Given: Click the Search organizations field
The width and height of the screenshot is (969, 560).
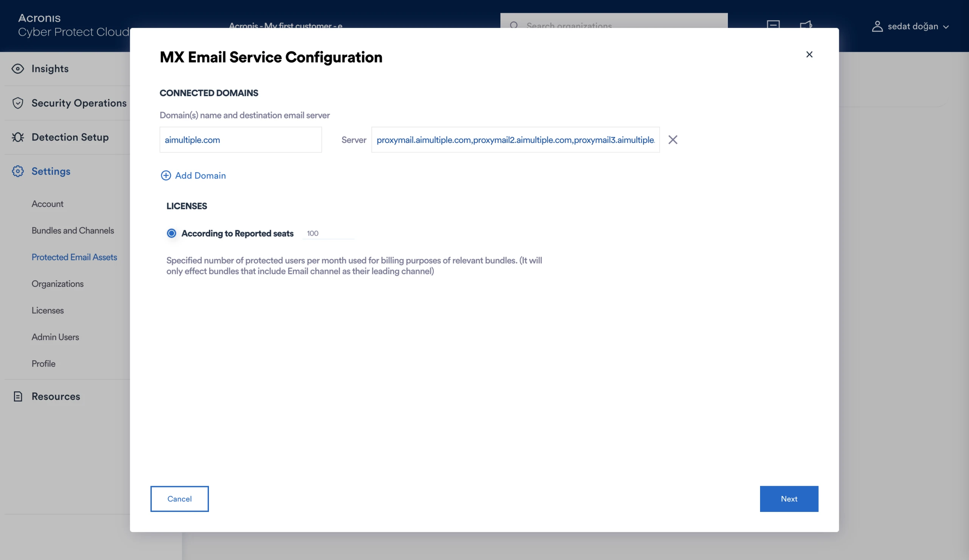Looking at the screenshot, I should [614, 21].
